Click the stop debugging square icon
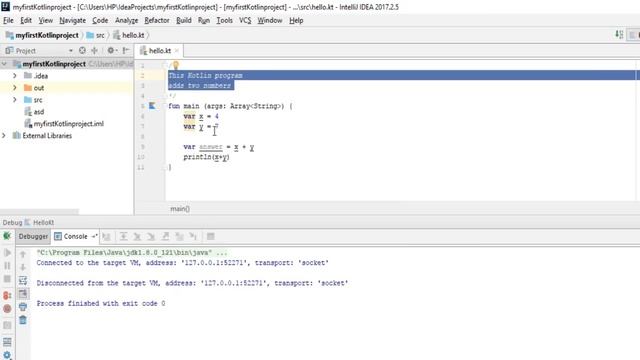Screen dimensions: 640x360 coord(7,279)
